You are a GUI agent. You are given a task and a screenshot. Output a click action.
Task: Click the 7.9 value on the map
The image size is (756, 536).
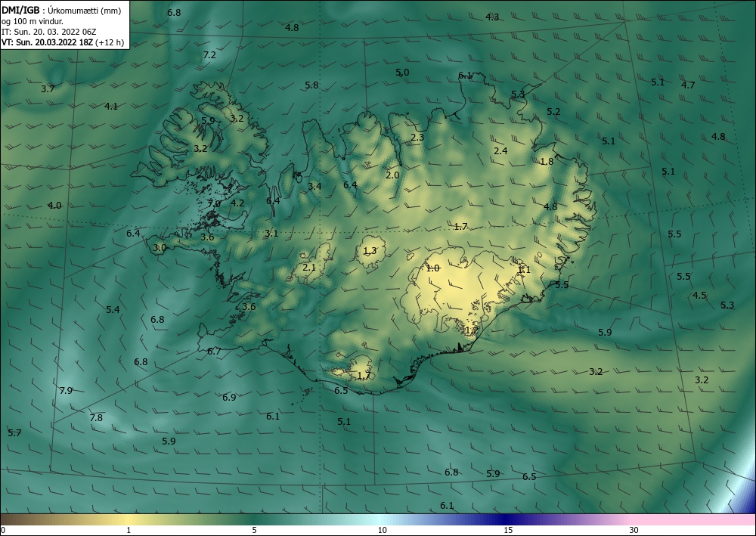pos(66,391)
